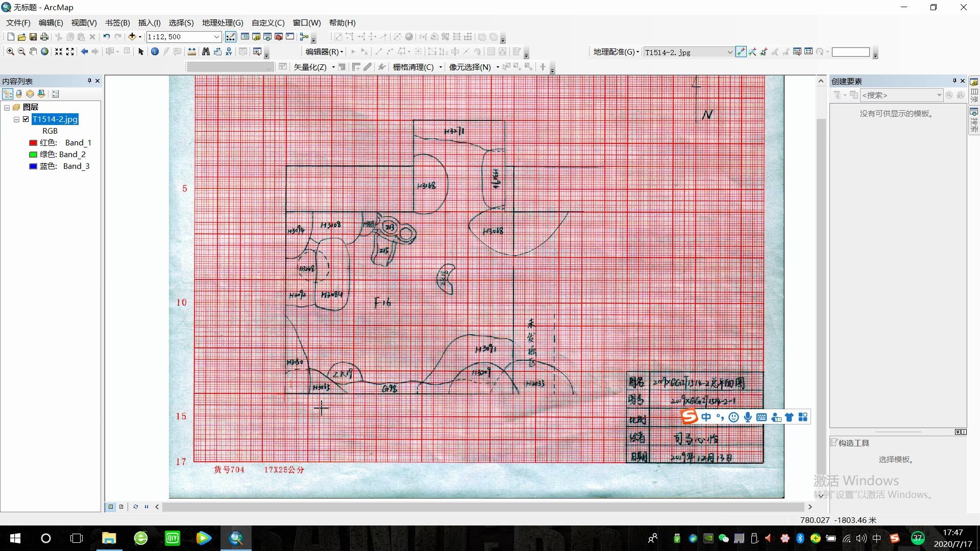Select the Pan hand tool
This screenshot has height=551, width=980.
(33, 52)
